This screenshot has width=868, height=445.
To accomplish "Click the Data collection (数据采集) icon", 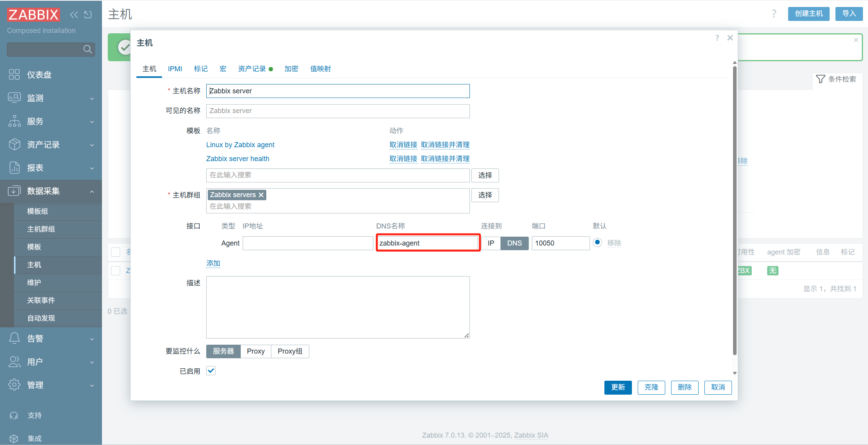I will [x=14, y=191].
